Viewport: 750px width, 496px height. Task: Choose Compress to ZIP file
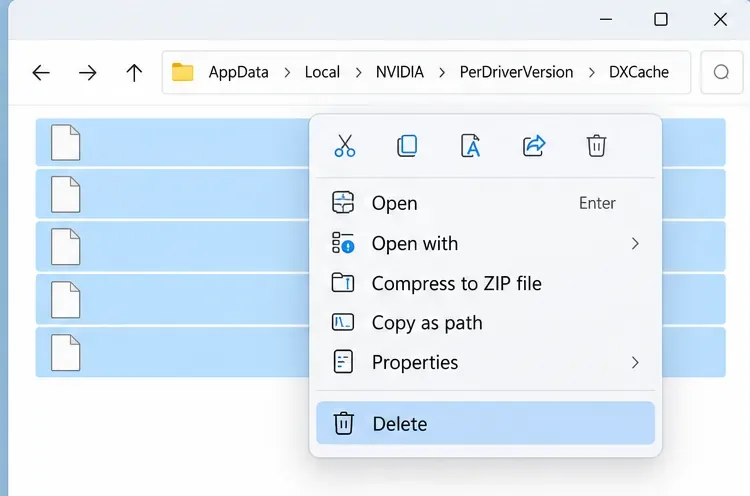pos(485,283)
